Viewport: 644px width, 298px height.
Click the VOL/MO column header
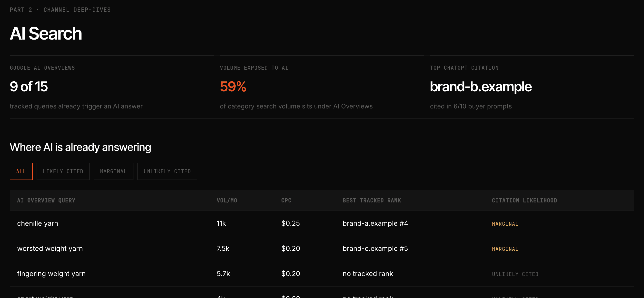coord(227,200)
